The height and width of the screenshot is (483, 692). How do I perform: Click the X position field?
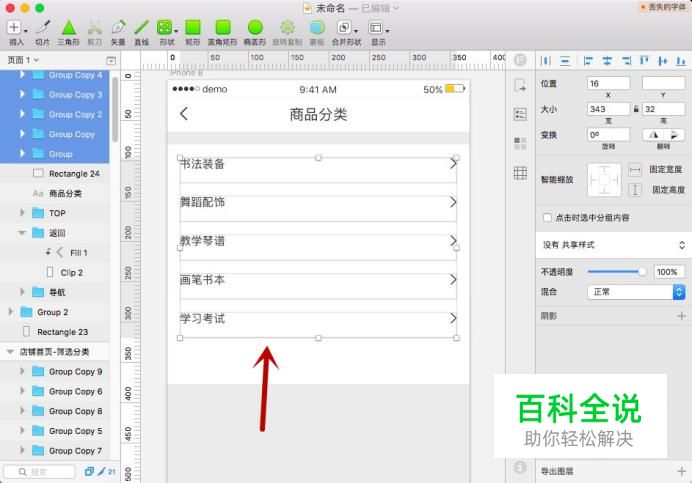[x=608, y=83]
